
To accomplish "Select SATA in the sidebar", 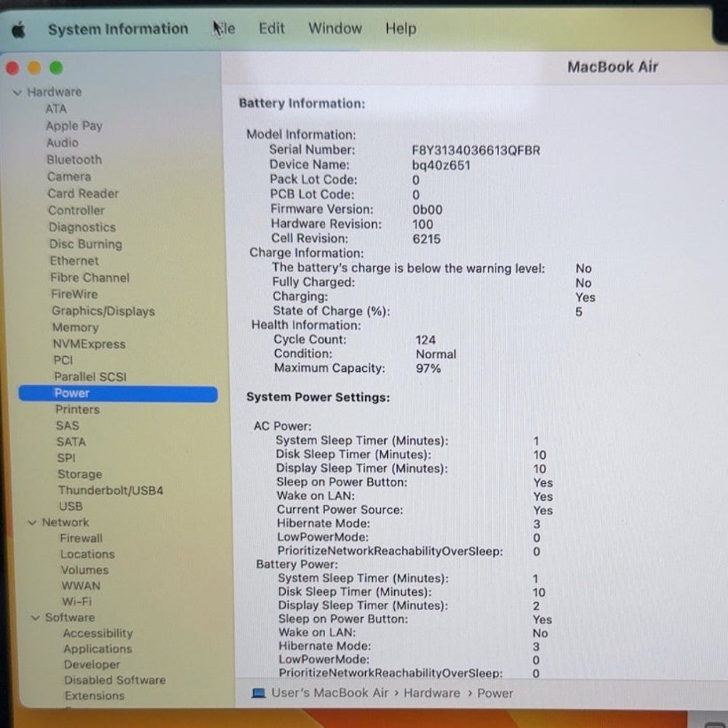I will pyautogui.click(x=71, y=442).
